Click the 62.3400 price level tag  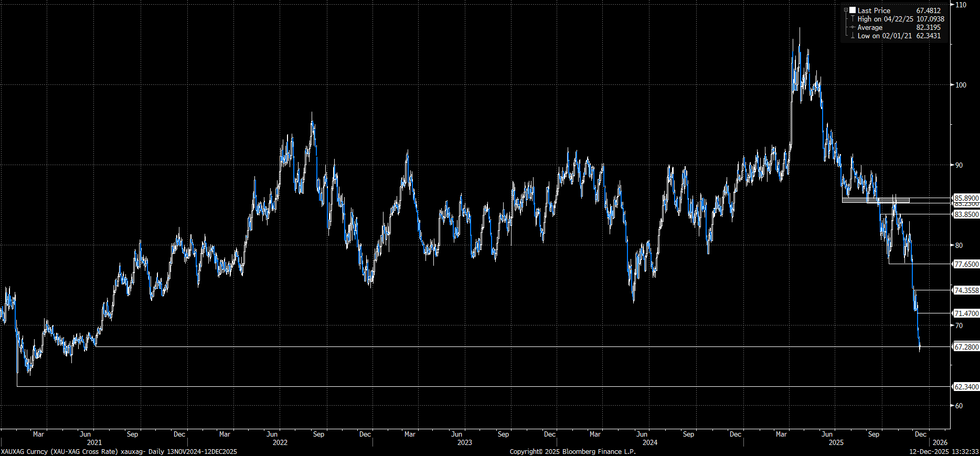tap(966, 387)
